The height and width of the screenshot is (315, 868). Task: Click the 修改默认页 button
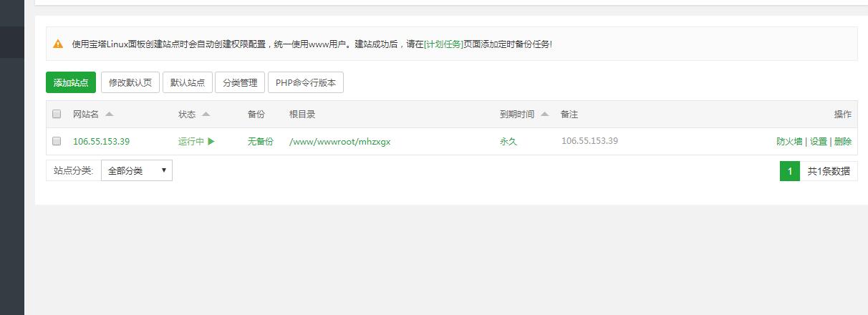130,83
